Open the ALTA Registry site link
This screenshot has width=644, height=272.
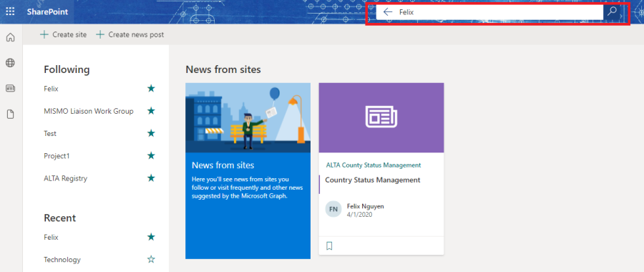[x=65, y=178]
